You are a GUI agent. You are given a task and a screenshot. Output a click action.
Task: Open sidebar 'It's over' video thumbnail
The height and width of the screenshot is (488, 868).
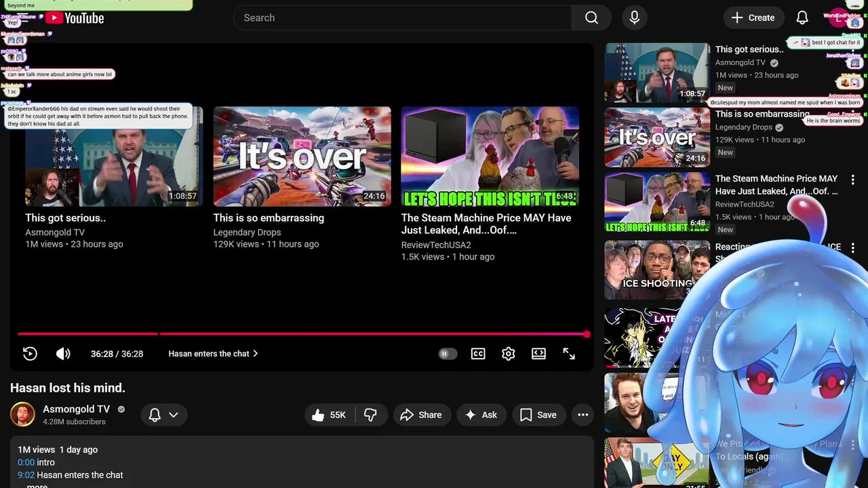[657, 137]
